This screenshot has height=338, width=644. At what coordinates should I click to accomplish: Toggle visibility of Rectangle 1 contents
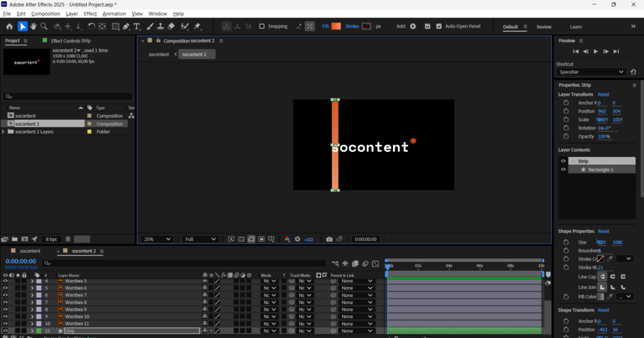click(x=563, y=169)
